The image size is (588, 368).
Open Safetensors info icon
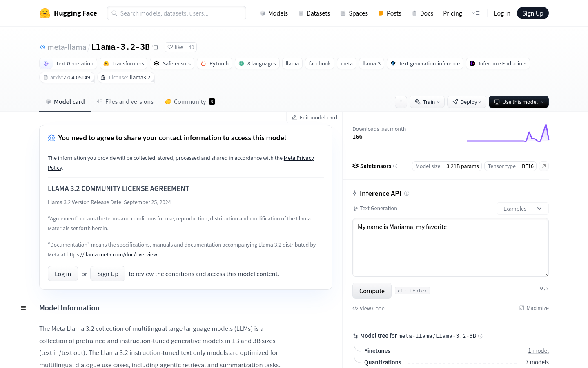[x=395, y=166]
